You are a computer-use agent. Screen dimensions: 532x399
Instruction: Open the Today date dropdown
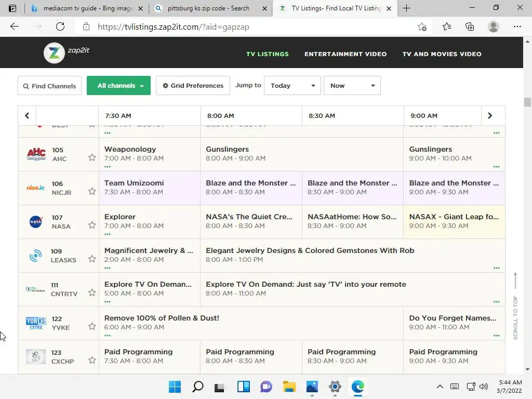pos(292,86)
